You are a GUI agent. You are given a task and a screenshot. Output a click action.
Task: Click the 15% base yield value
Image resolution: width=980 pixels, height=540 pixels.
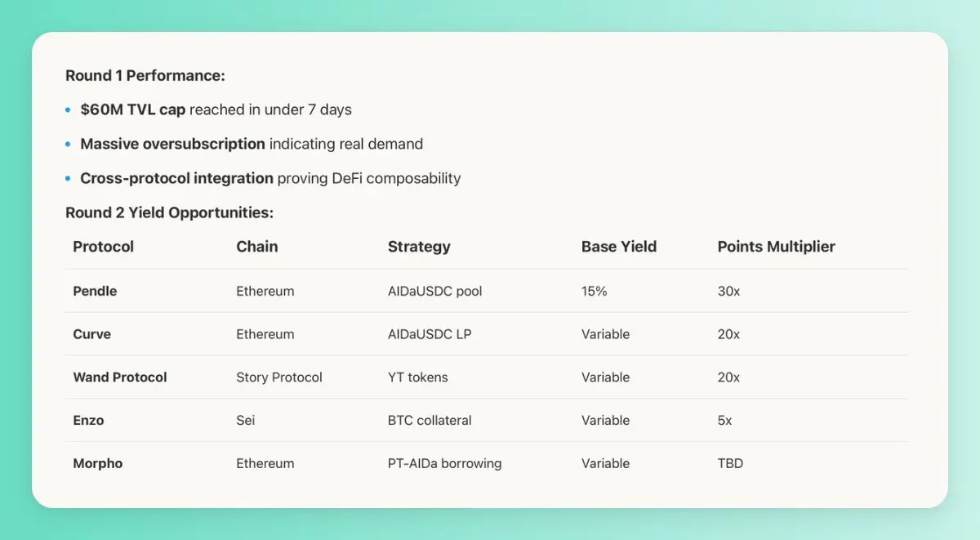point(595,291)
